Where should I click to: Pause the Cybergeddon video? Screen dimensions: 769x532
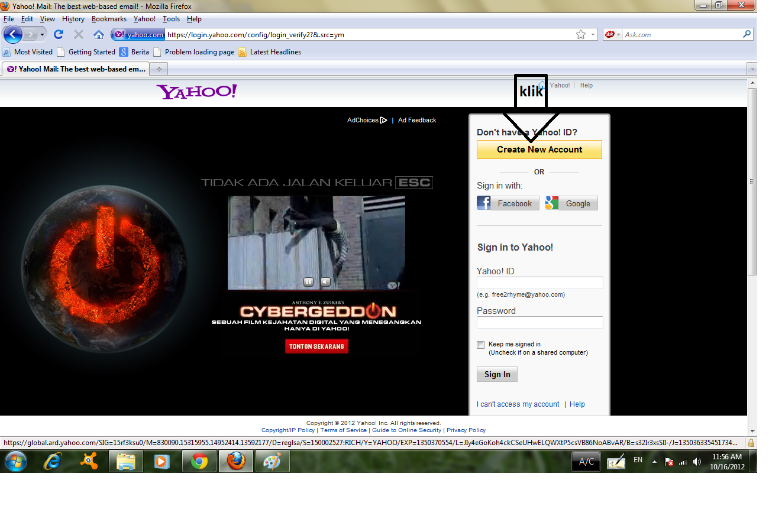click(308, 282)
